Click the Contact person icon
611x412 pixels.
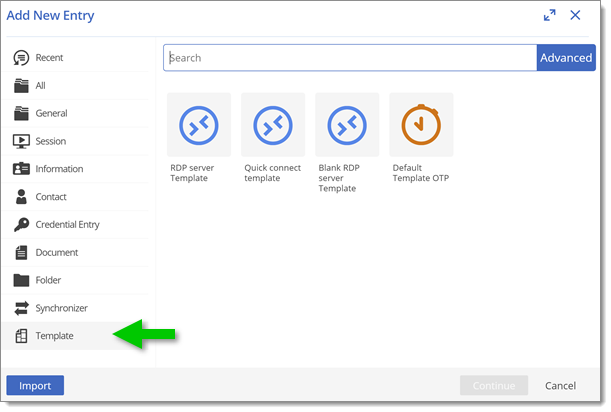[21, 197]
